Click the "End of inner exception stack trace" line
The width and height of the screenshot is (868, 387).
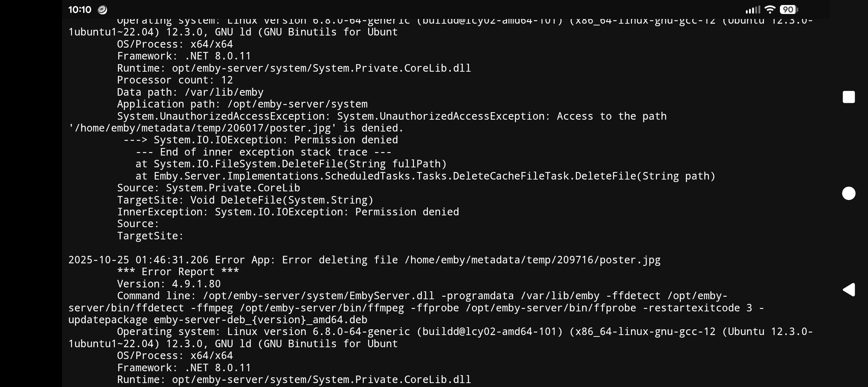(263, 152)
